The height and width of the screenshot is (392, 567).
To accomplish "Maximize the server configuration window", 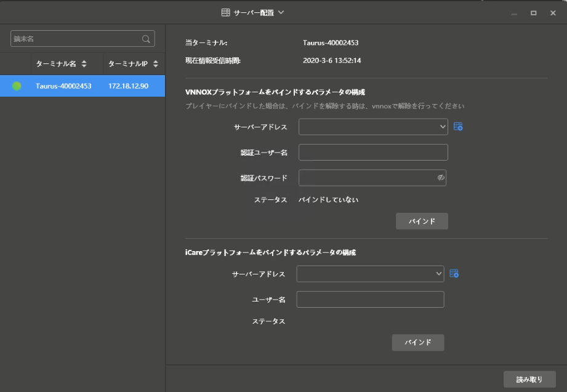I will click(x=533, y=13).
